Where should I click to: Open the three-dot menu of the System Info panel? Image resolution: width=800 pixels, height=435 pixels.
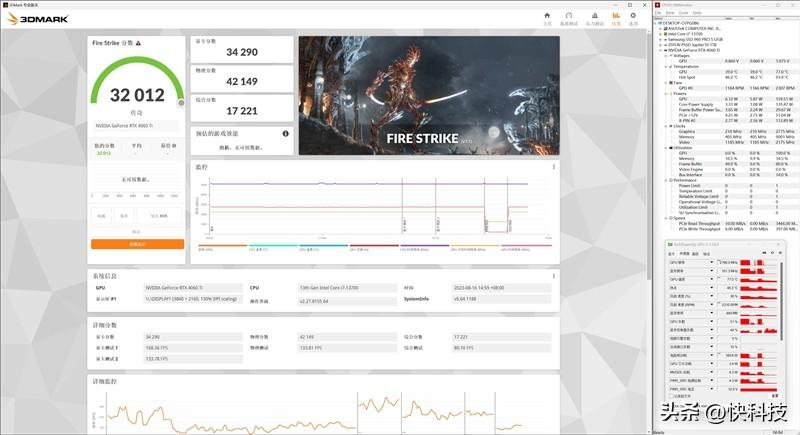pyautogui.click(x=554, y=276)
